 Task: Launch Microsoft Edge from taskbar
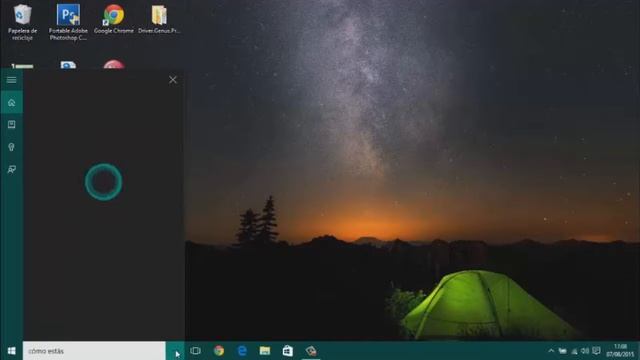(x=242, y=351)
